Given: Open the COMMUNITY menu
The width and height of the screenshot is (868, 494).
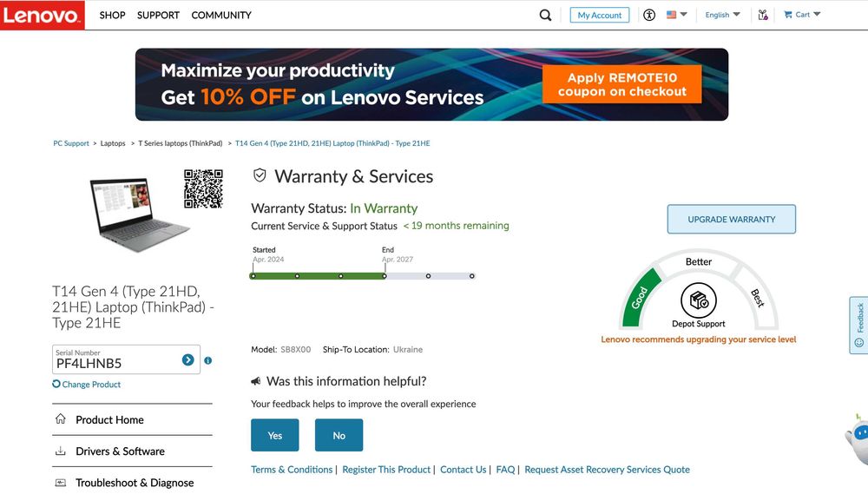Looking at the screenshot, I should [221, 15].
